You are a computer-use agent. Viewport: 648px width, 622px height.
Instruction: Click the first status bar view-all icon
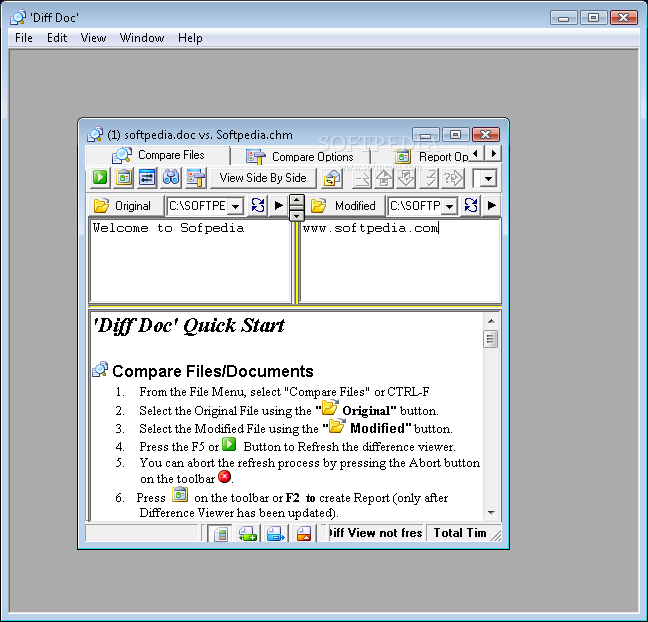220,534
